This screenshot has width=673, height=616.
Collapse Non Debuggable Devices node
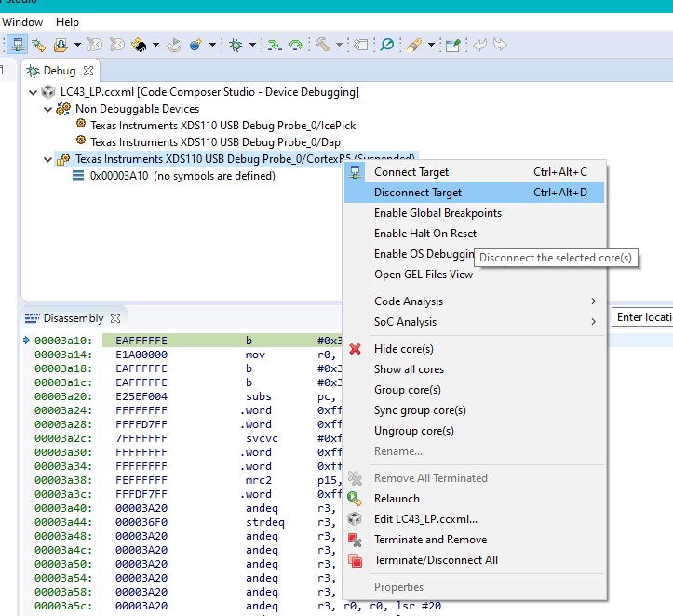click(47, 109)
